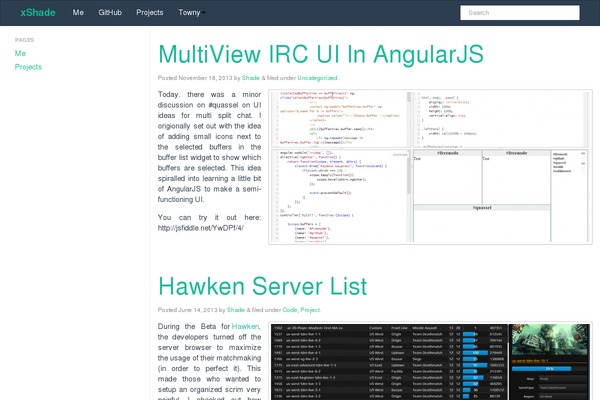Screen dimensions: 600x400
Task: Open the Projects page in sidebar
Action: click(28, 67)
